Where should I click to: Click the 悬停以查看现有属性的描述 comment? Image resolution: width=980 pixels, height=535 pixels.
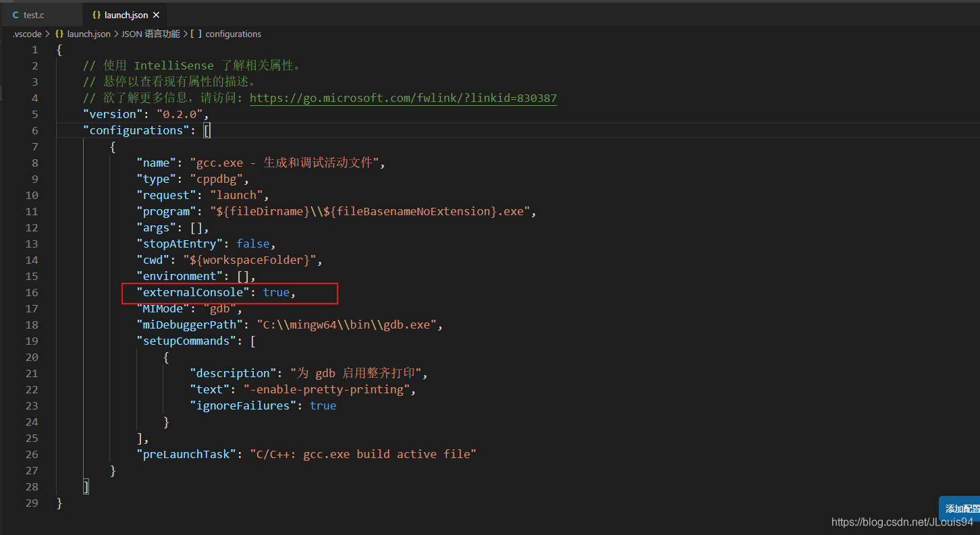(x=169, y=82)
